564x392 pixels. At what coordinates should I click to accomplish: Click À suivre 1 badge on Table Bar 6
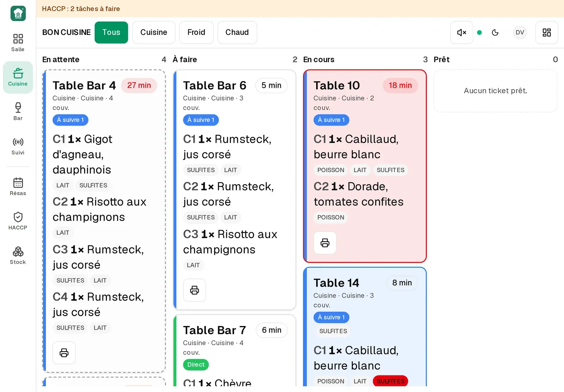[201, 120]
